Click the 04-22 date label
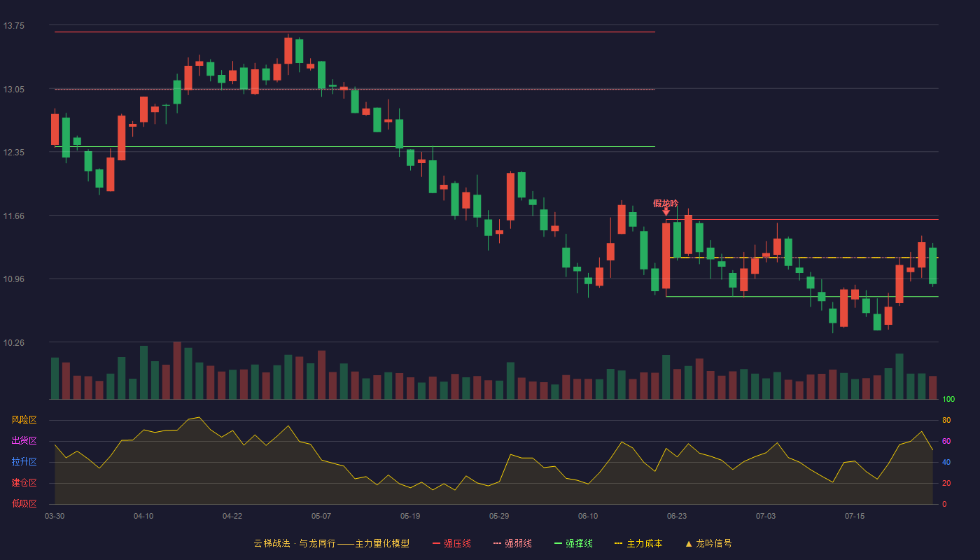Screen dimensions: 980x560 click(232, 516)
